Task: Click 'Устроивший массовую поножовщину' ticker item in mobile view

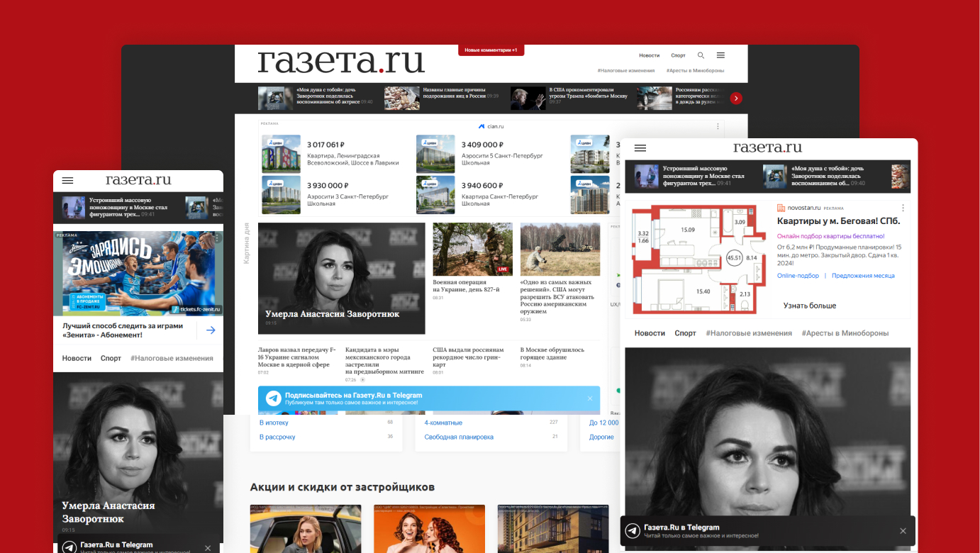Action: (x=116, y=207)
